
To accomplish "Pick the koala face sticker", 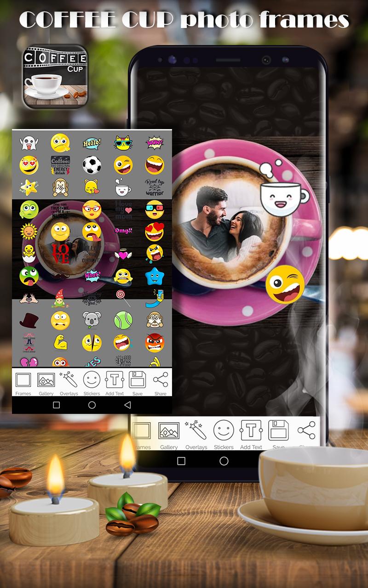I will click(92, 320).
